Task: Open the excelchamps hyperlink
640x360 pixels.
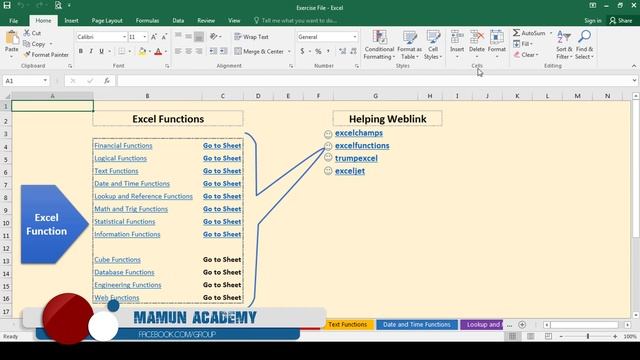Action: pos(359,133)
